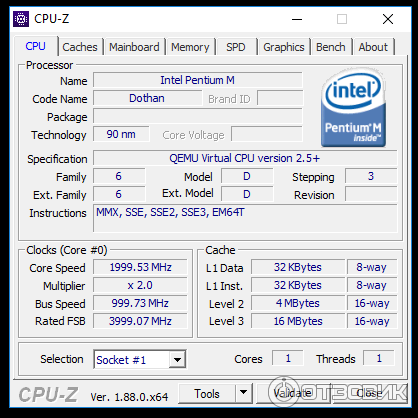Viewport: 418px width, 418px height.
Task: Click the version text Ver. 1.88.0.x64
Action: [129, 397]
